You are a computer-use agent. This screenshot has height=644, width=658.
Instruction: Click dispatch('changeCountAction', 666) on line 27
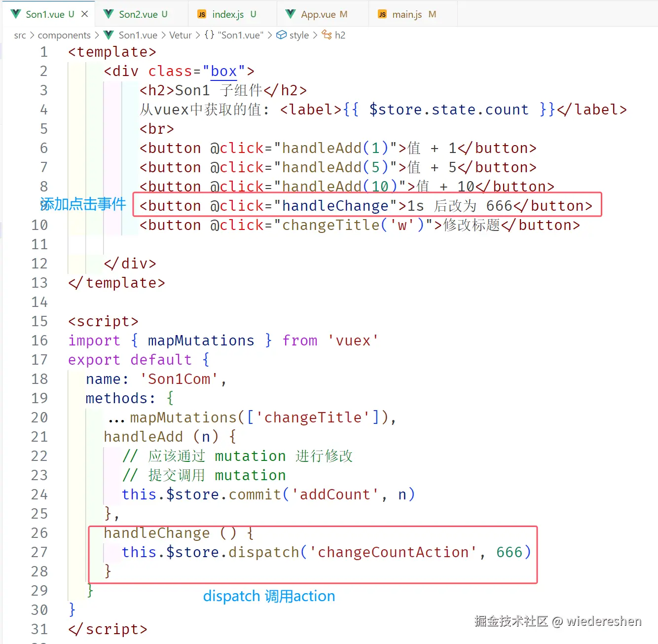(x=380, y=552)
